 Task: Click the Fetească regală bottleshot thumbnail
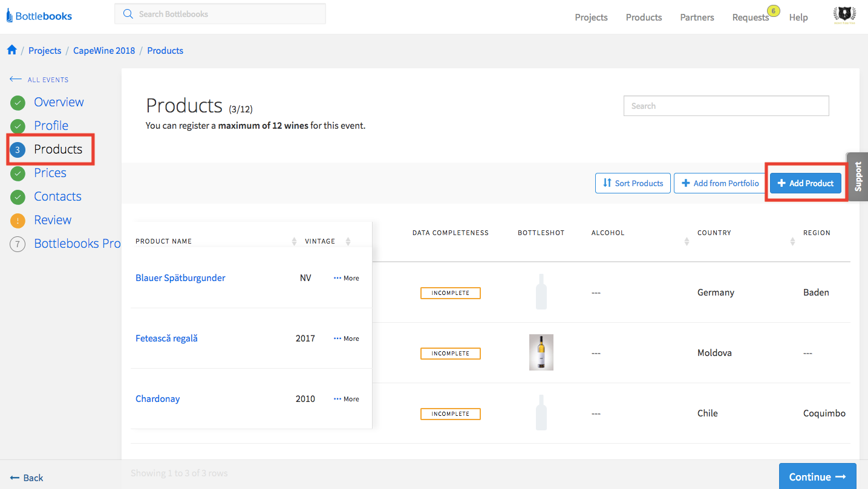point(541,352)
